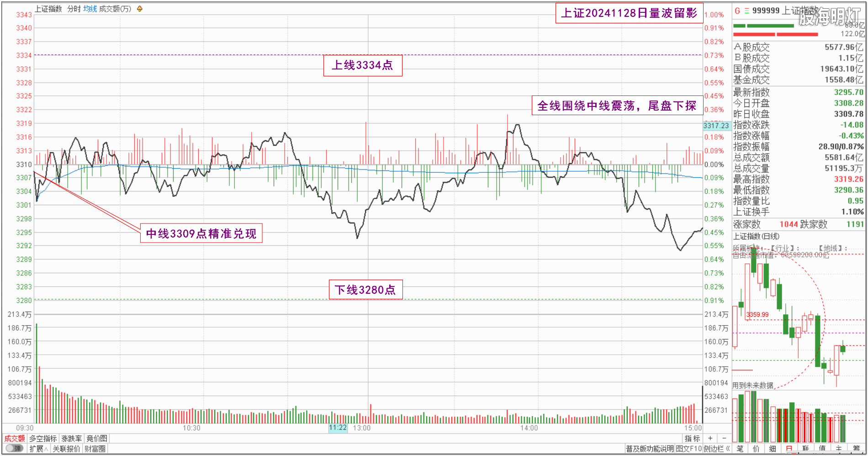868x456 pixels.
Task: Select the 笔 tick-detail tab icon
Action: pos(740,449)
